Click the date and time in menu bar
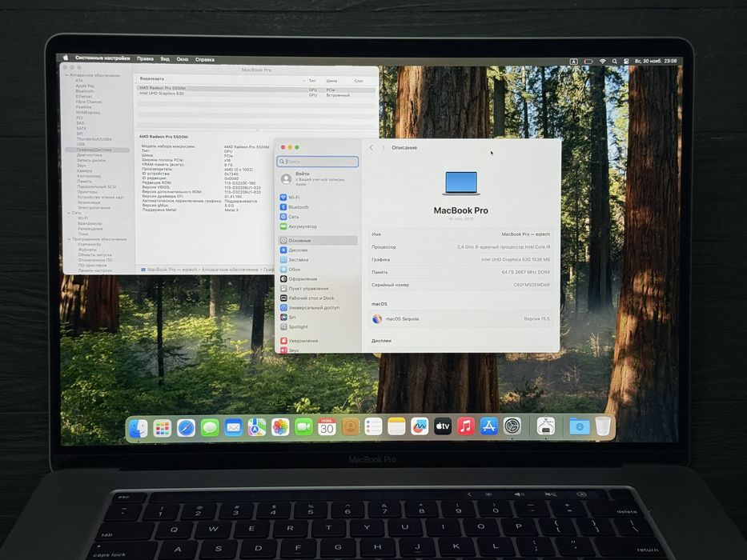The height and width of the screenshot is (560, 747). point(656,61)
